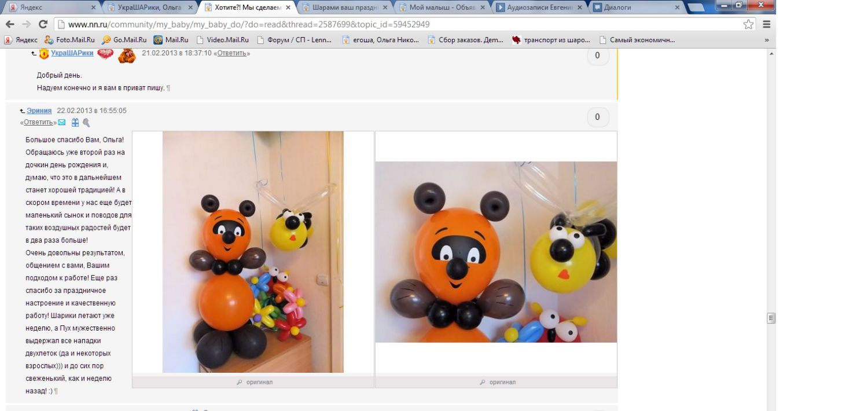
Task: Click the vertical scrollbar up arrow
Action: coord(771,53)
